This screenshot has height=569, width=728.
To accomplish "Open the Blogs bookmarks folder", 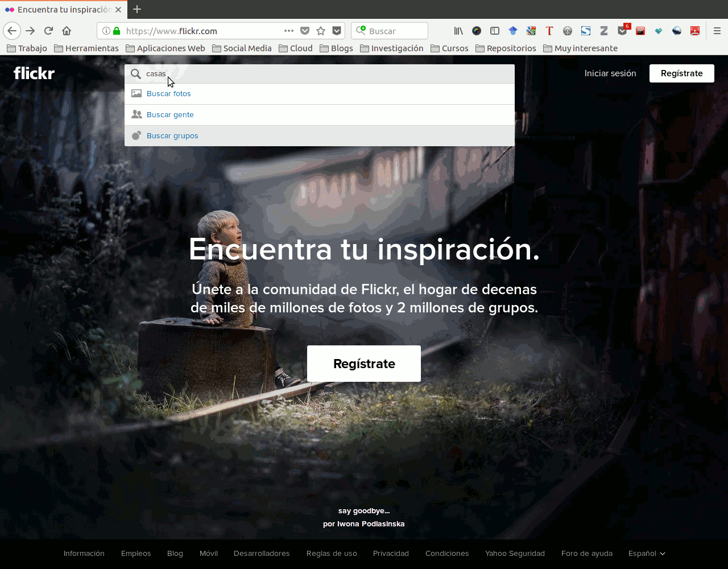I will [x=336, y=48].
